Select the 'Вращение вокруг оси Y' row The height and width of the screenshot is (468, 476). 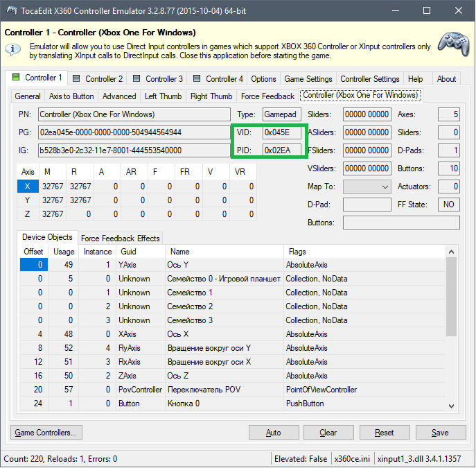(233, 348)
